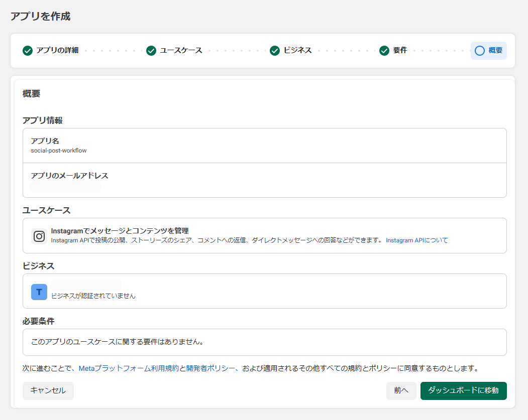
Task: Click the completed check icon for 要件
Action: point(384,51)
